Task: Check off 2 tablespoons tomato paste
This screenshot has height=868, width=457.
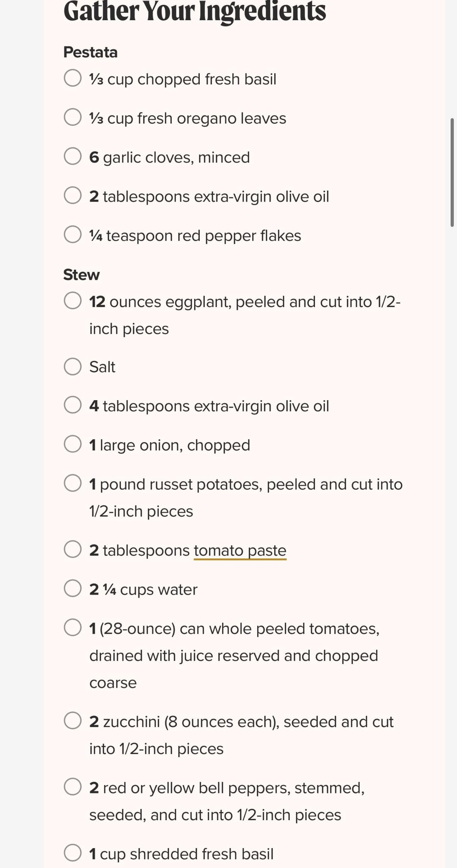Action: pos(73,549)
